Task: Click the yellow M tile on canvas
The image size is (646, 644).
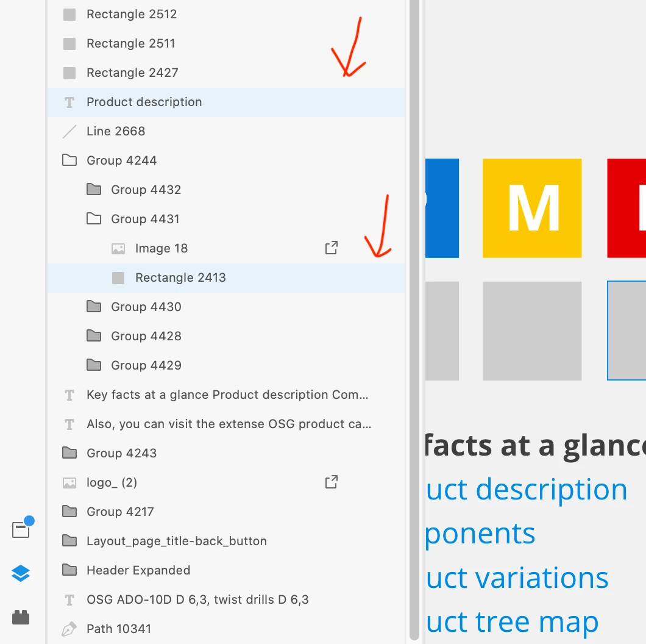Action: pos(532,208)
